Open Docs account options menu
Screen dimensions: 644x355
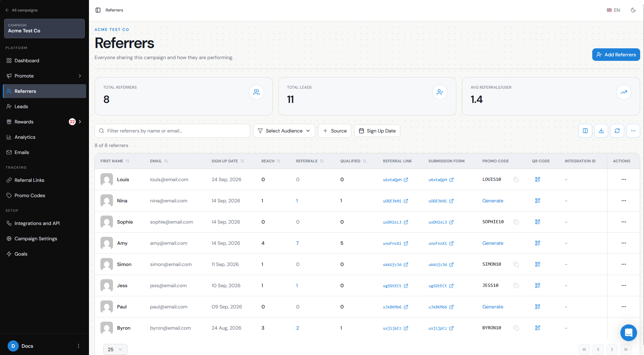tap(79, 346)
